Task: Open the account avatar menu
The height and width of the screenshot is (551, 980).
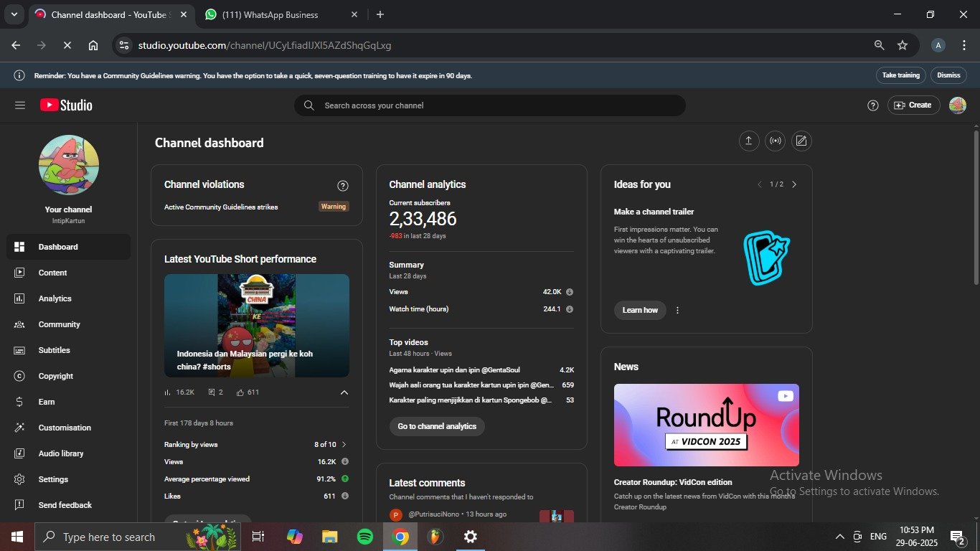Action: click(x=958, y=105)
